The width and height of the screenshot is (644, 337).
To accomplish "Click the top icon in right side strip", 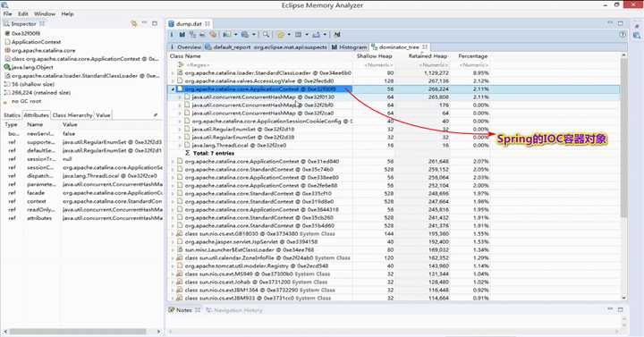I will (637, 25).
